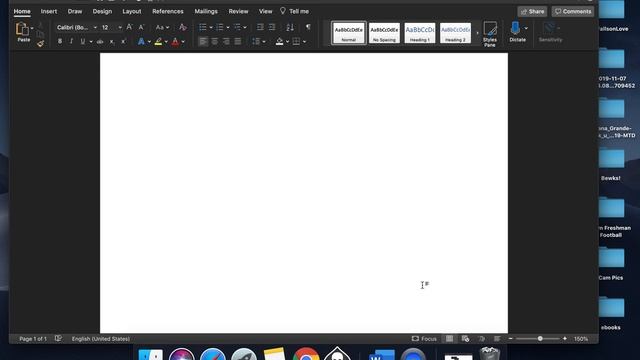The height and width of the screenshot is (360, 640).
Task: Open the Styles Pane
Action: [490, 33]
